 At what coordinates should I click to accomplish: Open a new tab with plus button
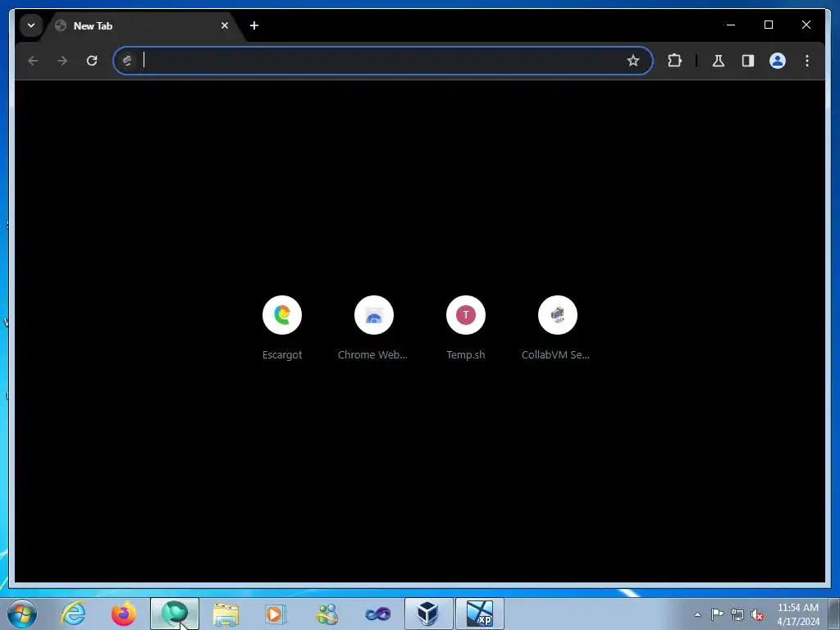coord(254,25)
